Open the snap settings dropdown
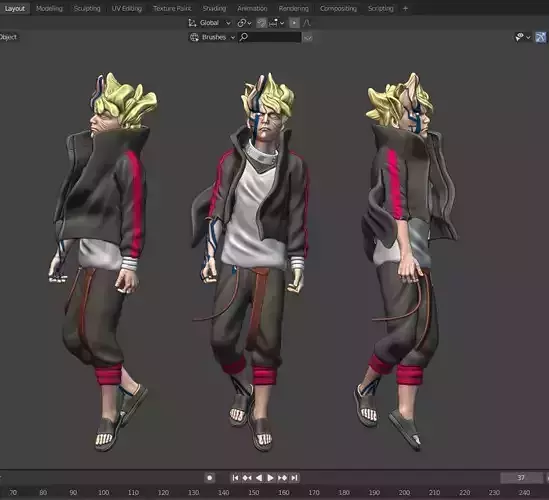Screen dimensions: 549x500 [276, 23]
